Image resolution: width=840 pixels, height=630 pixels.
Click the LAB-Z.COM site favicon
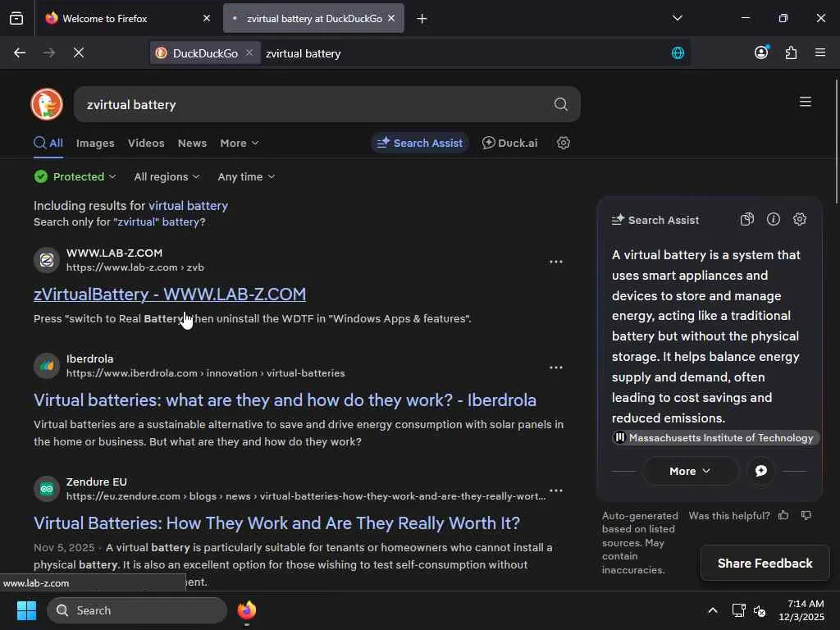pos(47,260)
